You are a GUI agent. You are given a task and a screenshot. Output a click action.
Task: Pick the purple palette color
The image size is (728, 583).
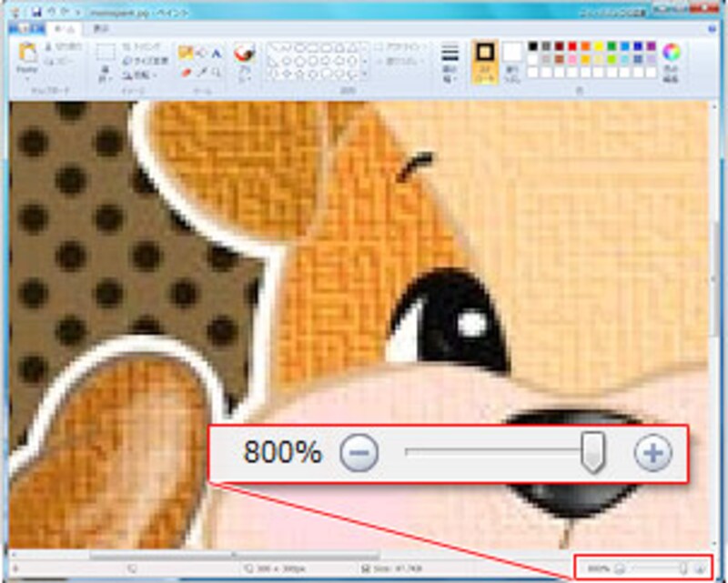652,46
